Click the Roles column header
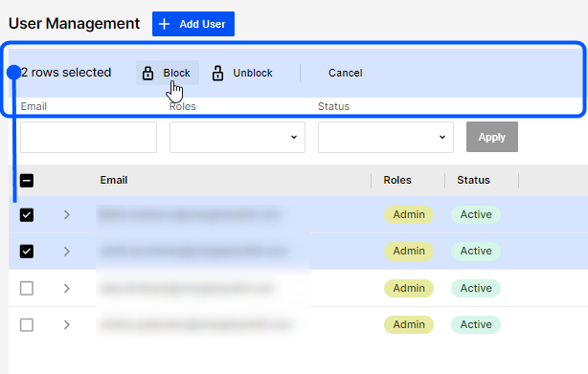 pos(397,180)
